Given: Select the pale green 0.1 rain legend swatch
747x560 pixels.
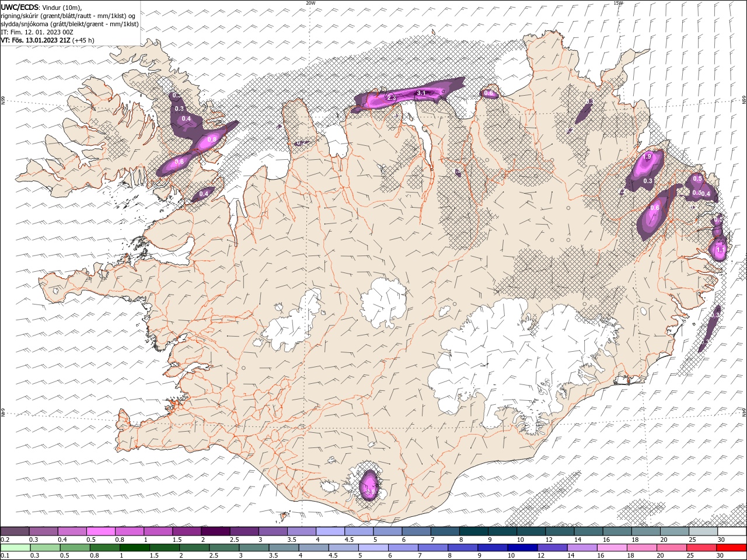Looking at the screenshot, I should 15,548.
